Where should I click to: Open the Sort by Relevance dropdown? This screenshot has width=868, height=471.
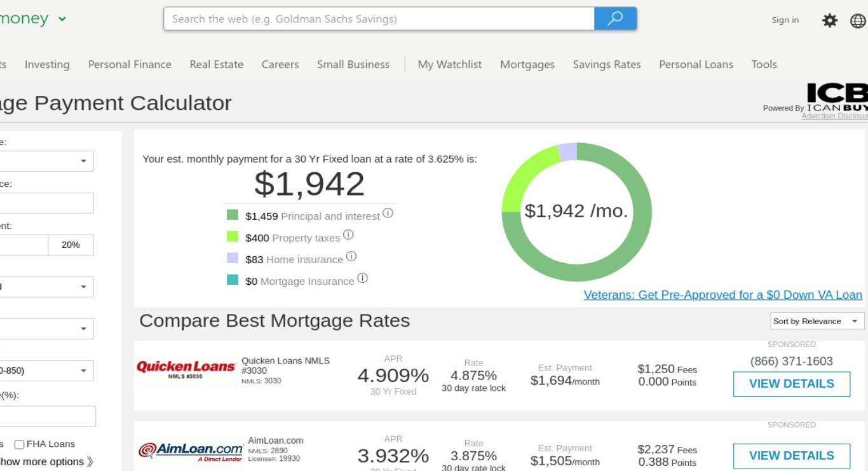(x=817, y=321)
